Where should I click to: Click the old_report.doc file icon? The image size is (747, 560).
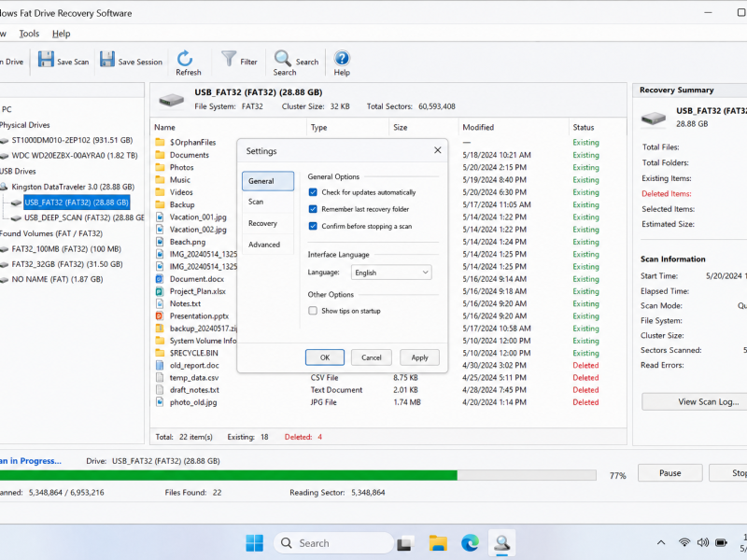pos(160,365)
